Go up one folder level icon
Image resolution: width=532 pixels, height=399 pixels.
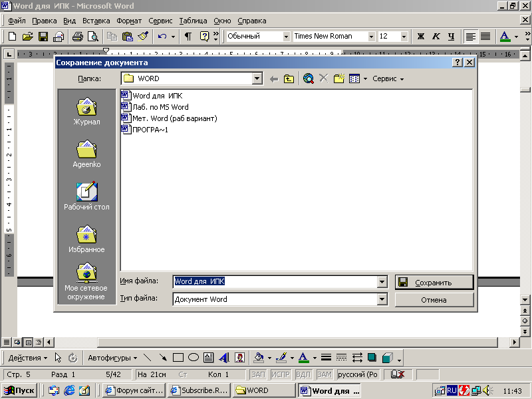pyautogui.click(x=289, y=79)
